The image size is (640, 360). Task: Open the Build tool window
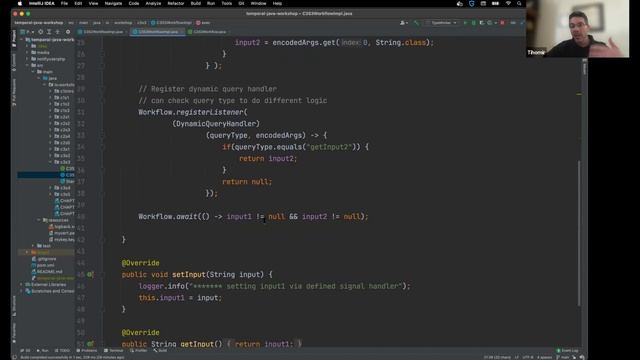160,351
